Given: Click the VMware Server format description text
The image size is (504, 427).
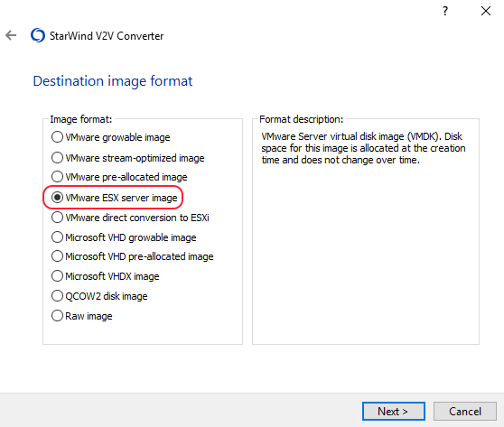Looking at the screenshot, I should click(363, 148).
